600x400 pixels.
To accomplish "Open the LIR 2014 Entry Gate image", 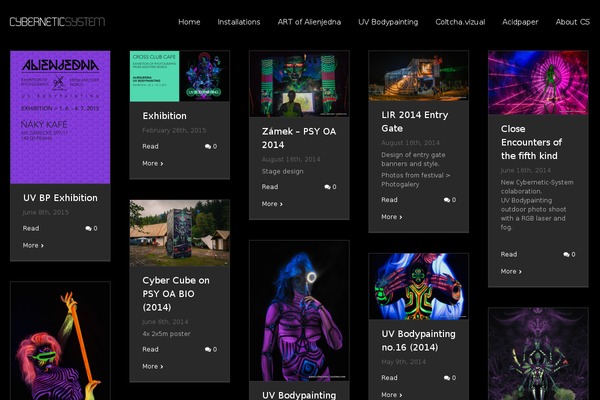I will point(418,75).
